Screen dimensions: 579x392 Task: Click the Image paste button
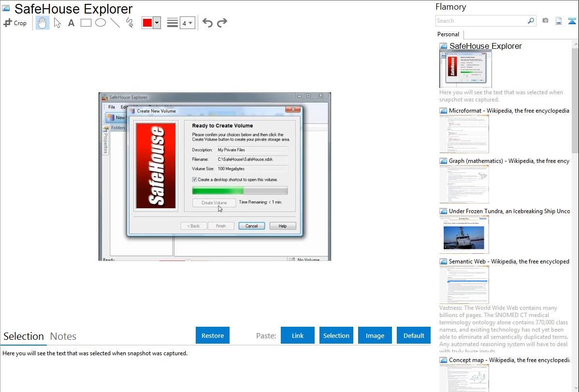pos(375,335)
